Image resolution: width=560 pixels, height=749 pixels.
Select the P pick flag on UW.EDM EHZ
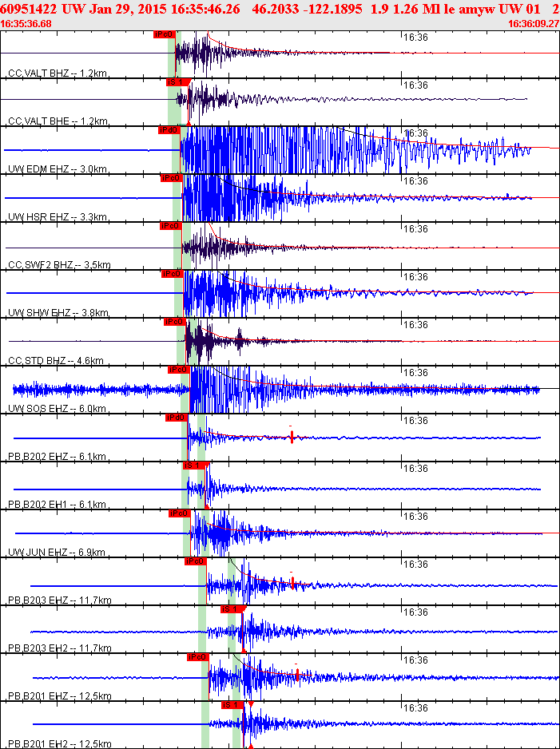point(169,130)
